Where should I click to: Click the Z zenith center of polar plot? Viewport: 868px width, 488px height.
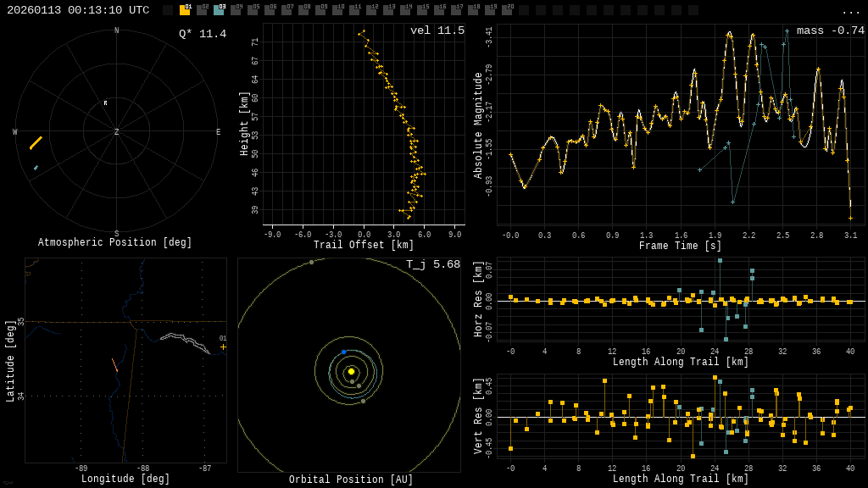point(117,132)
